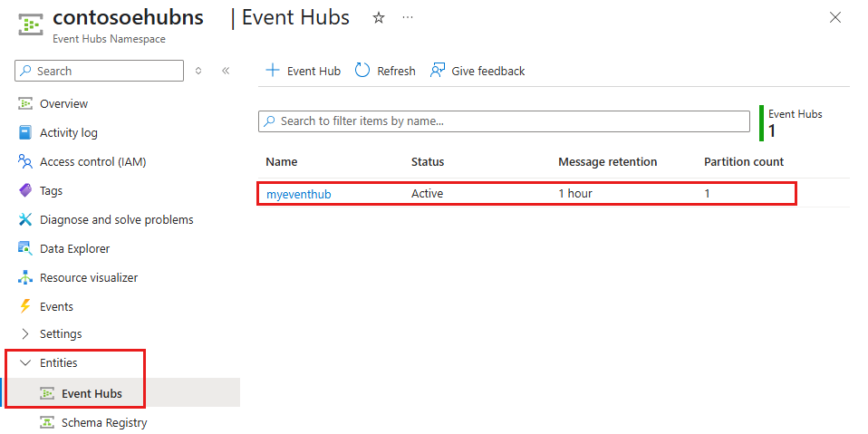Open the myeventhub link
The height and width of the screenshot is (434, 868).
(x=298, y=194)
